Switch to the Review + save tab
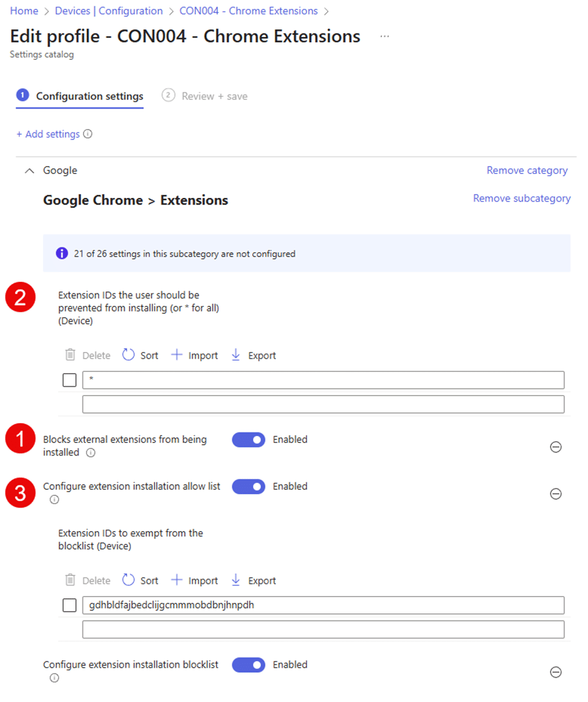 [214, 96]
